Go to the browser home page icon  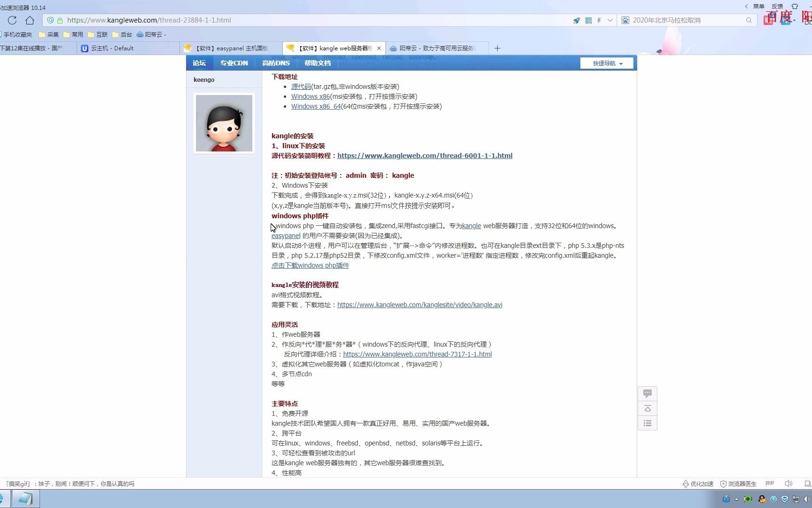pos(30,20)
